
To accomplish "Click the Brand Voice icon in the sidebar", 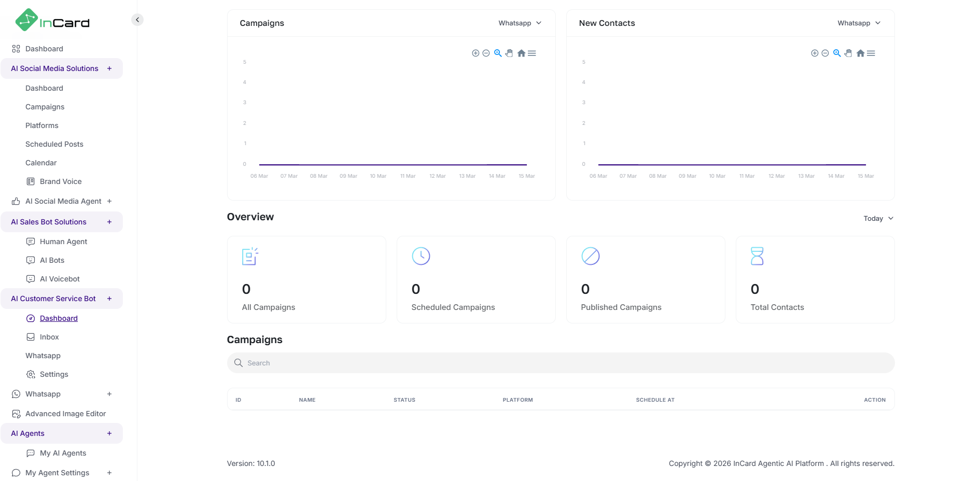I will tap(31, 181).
